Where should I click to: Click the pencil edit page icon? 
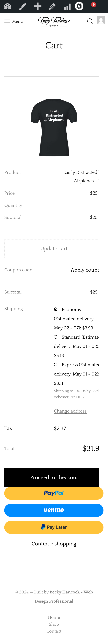click(x=52, y=6)
